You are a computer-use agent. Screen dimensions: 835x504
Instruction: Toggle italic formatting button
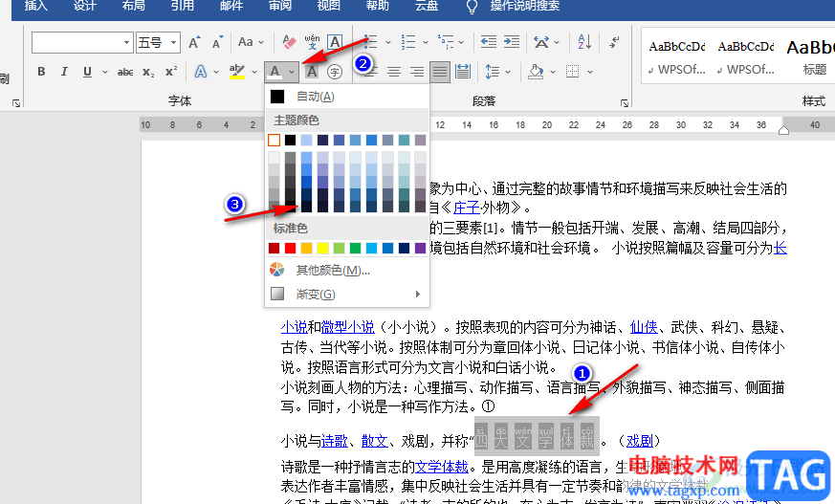64,72
